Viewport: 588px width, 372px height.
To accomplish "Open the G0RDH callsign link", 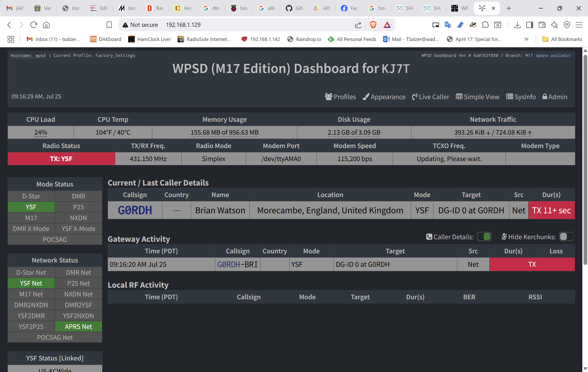I will (x=135, y=210).
